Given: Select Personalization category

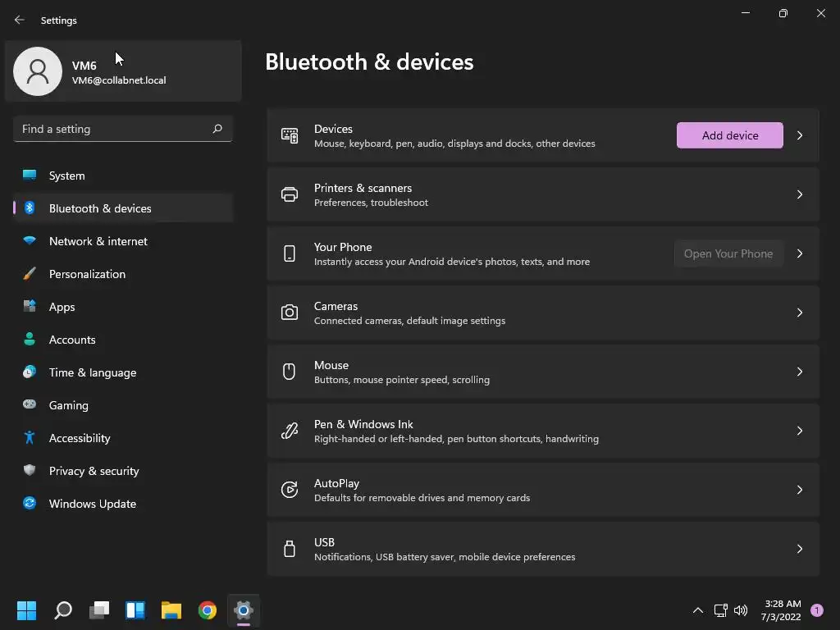Looking at the screenshot, I should click(x=123, y=274).
